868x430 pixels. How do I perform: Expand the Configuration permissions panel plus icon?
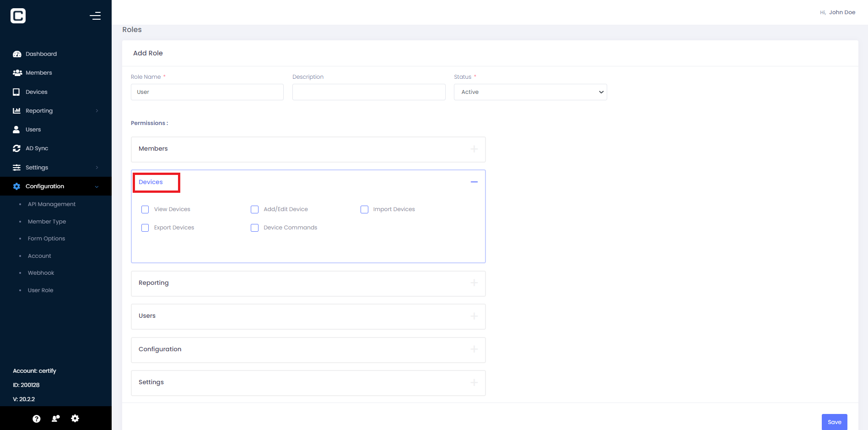[x=474, y=349]
